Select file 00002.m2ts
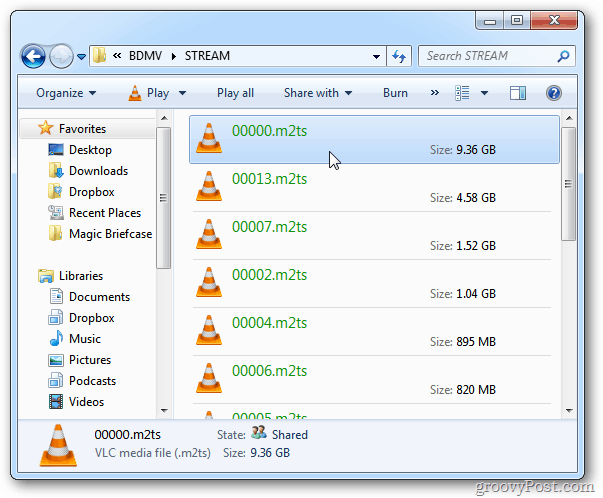This screenshot has width=603, height=498. point(372,284)
